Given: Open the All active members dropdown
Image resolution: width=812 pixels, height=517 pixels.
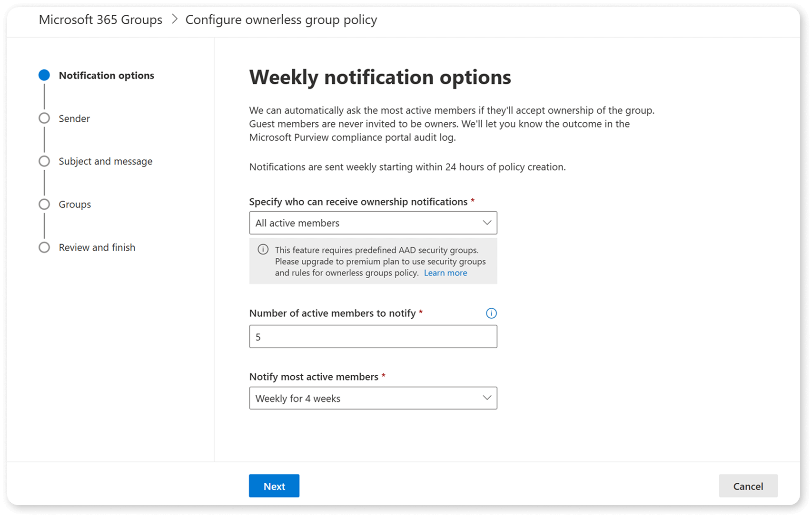Looking at the screenshot, I should pos(373,223).
